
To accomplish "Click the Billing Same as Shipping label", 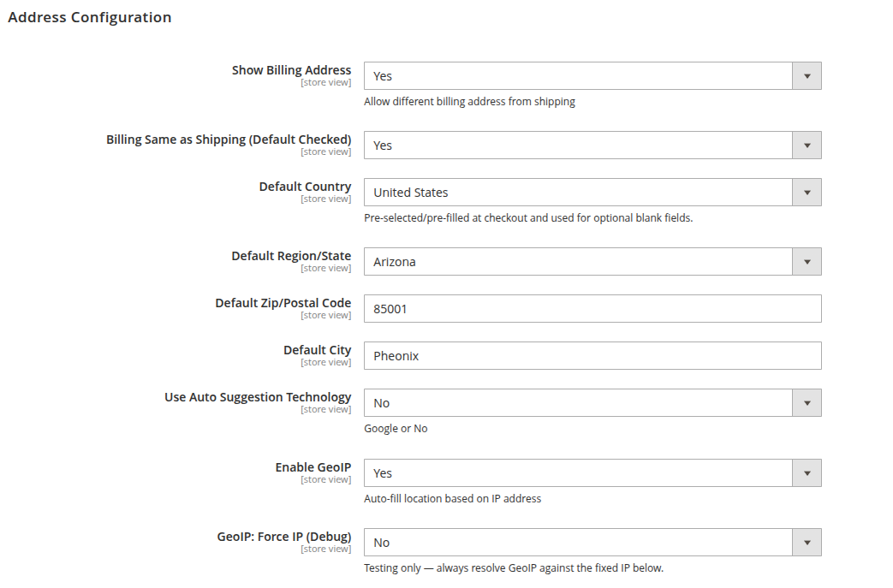I will (229, 140).
